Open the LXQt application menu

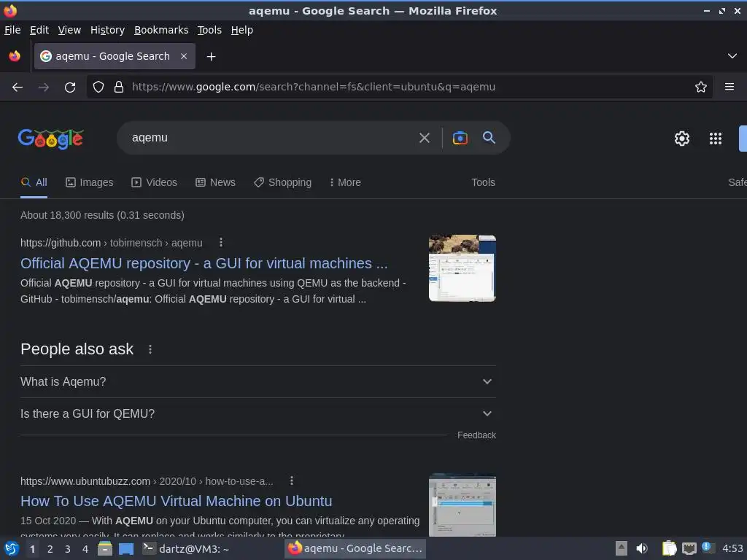(12, 549)
